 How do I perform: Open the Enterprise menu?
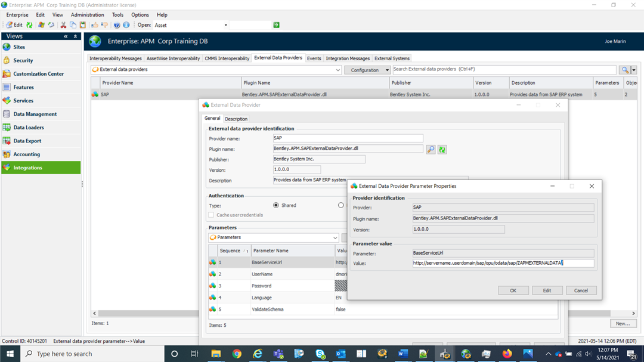[x=17, y=15]
